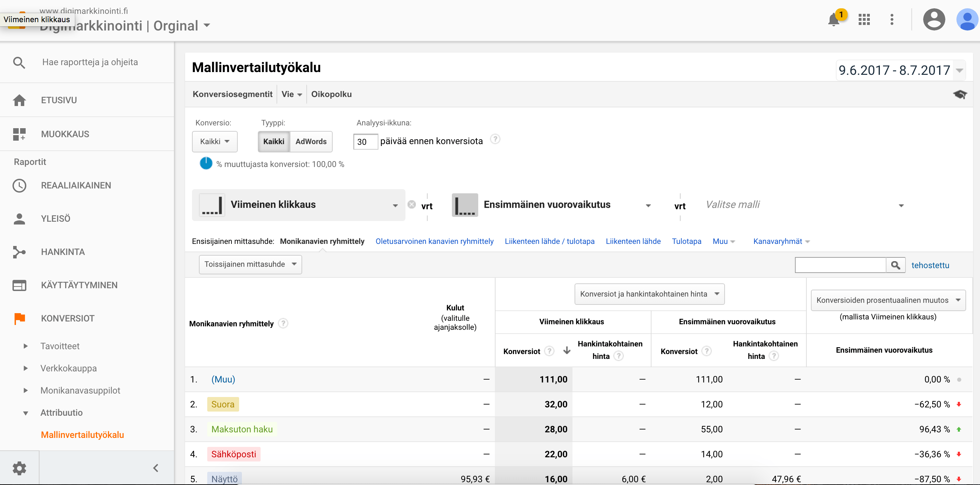Open Konversioiden prosentuaalinen muutos dropdown

[888, 300]
